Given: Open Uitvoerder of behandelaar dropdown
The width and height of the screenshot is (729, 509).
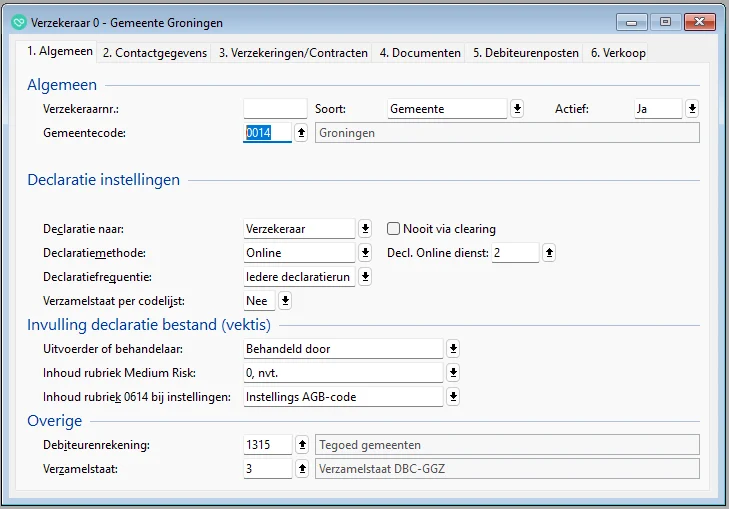Looking at the screenshot, I should point(453,349).
